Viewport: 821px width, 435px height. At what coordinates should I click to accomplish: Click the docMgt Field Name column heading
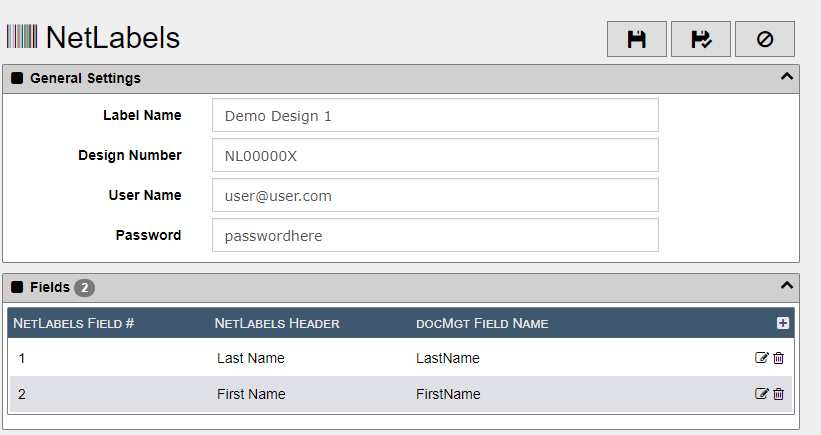tap(482, 324)
